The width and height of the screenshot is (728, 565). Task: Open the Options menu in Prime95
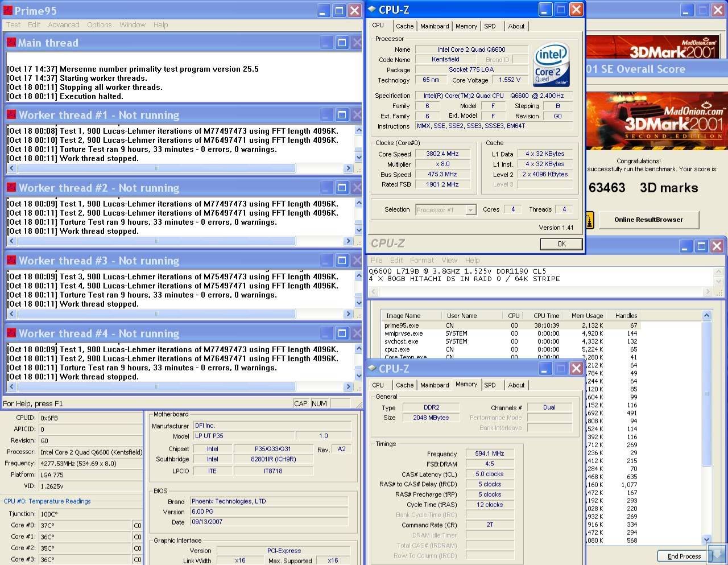(100, 25)
